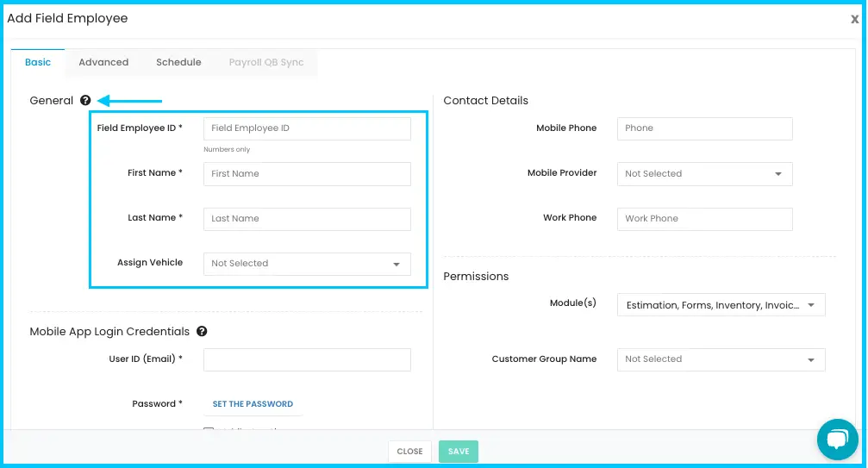Expand the Module(s) permissions dropdown
The height and width of the screenshot is (468, 868).
721,305
